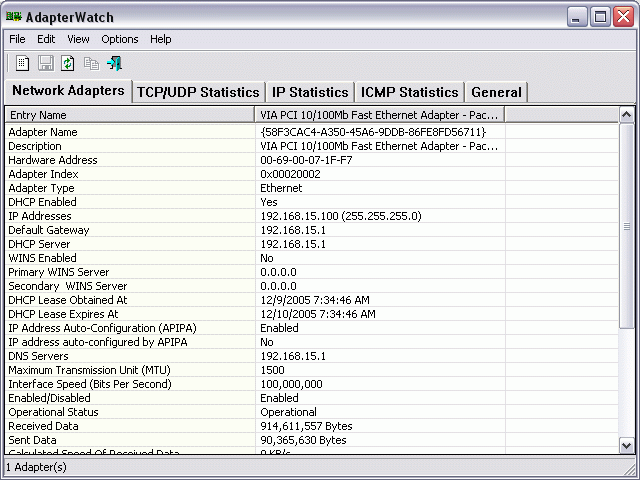Select the Secondary WINS Server row

click(x=312, y=286)
